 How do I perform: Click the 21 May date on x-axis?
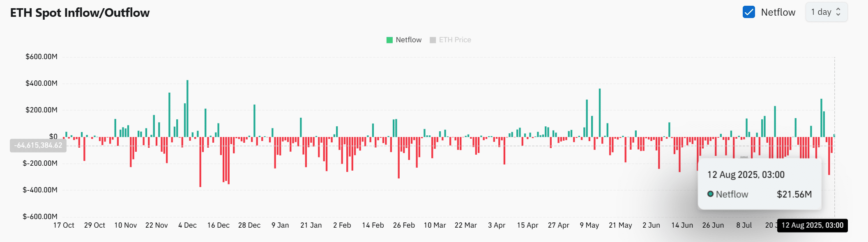coord(620,225)
